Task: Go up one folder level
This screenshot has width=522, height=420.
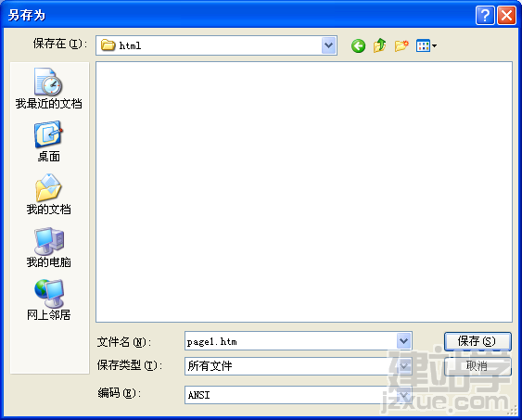Action: pos(380,45)
